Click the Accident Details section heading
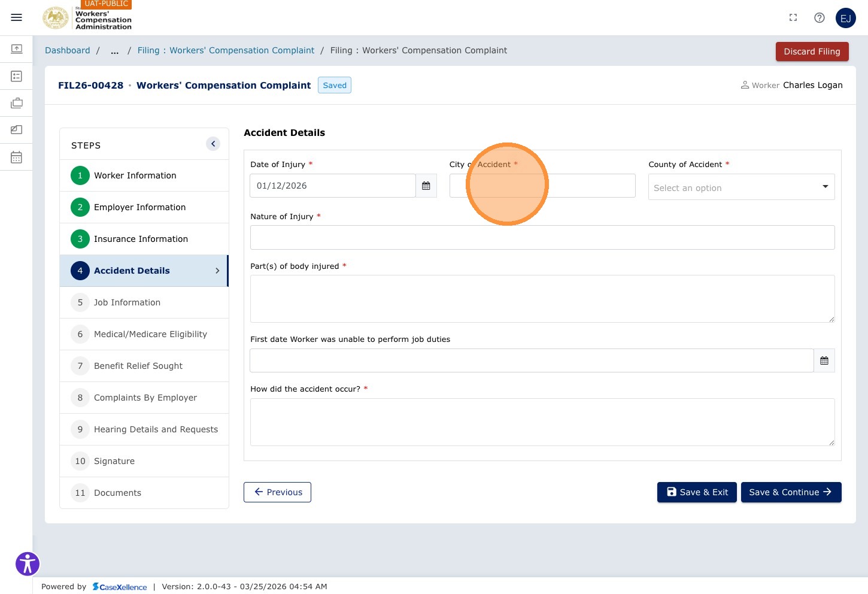Image resolution: width=868 pixels, height=594 pixels. coord(284,133)
